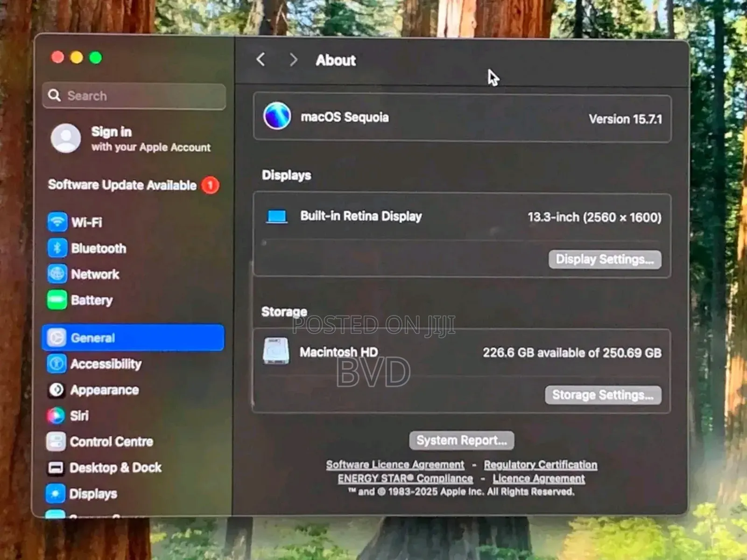
Task: Open ENERGY STAR Compliance link
Action: click(x=405, y=478)
